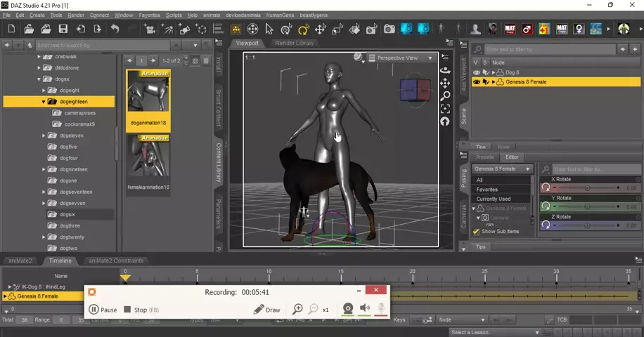
Task: Click the Draw button on recorder bar
Action: 266,310
